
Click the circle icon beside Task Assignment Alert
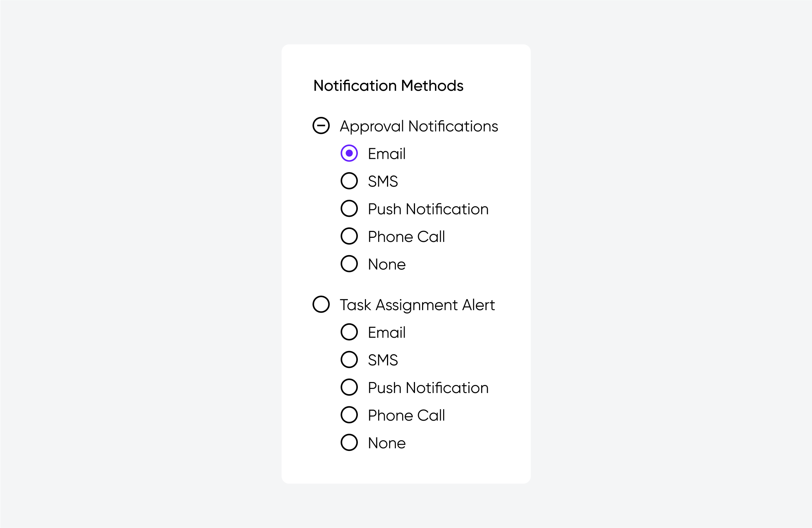coord(321,305)
